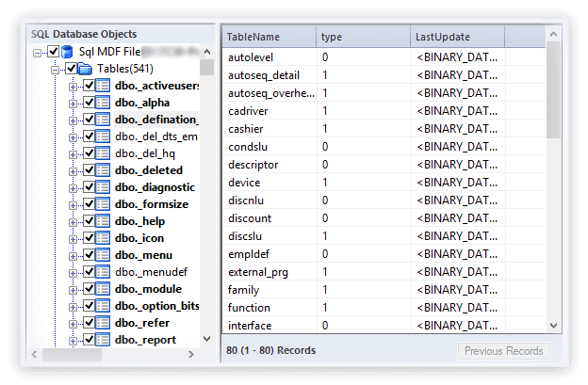Sort by the LastUpdate column header
588x385 pixels.
(457, 37)
